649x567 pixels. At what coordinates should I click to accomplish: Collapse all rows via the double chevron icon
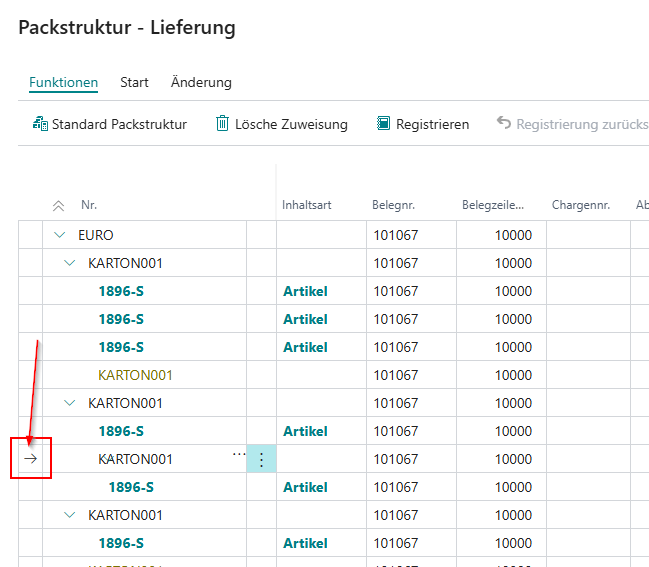[58, 206]
